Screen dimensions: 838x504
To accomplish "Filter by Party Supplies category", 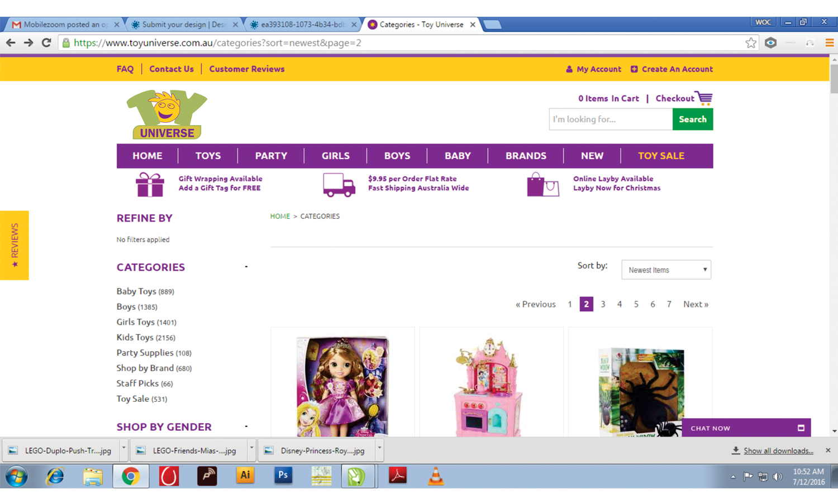I will (x=154, y=353).
